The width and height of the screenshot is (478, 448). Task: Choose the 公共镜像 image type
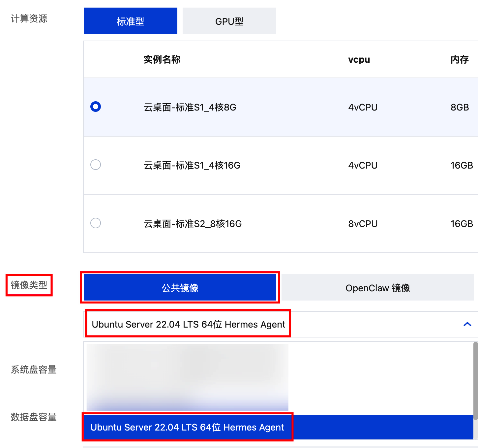pyautogui.click(x=180, y=288)
